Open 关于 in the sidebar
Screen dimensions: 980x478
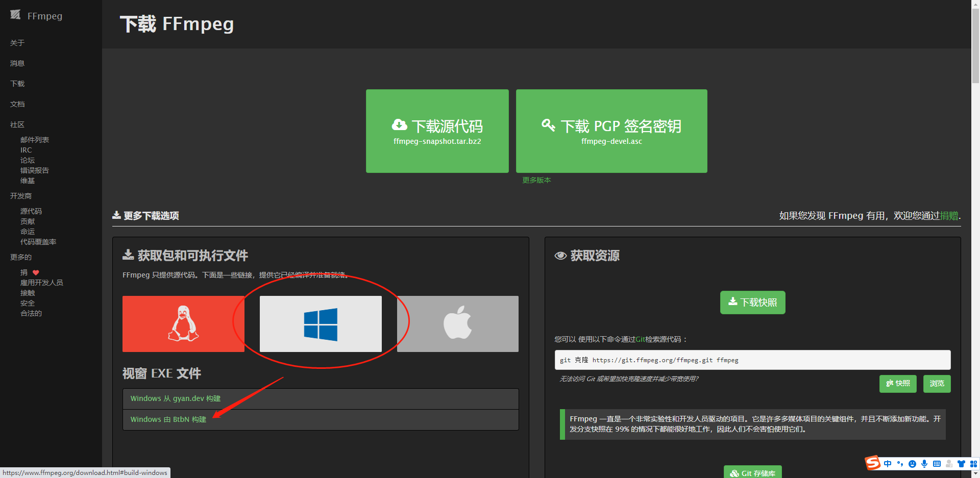17,43
